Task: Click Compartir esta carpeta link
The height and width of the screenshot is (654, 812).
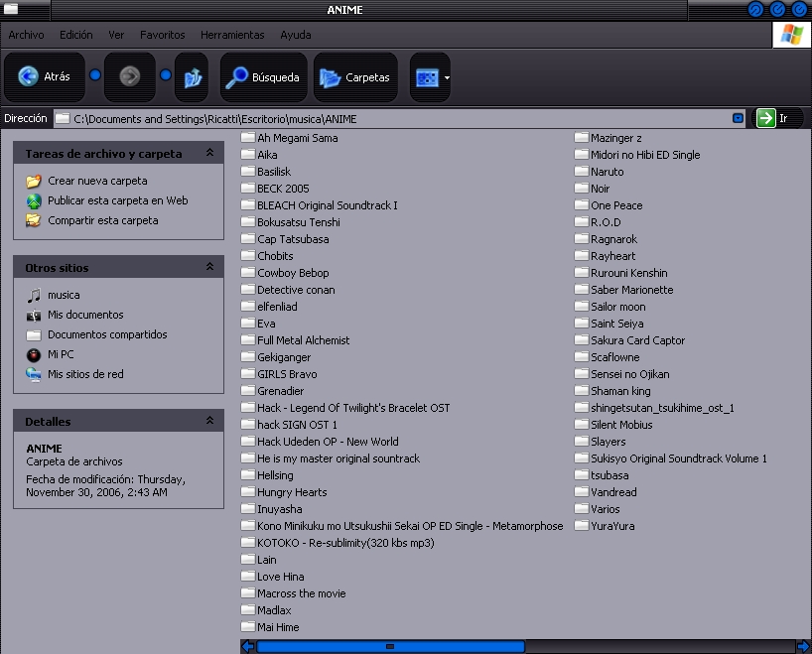Action: 103,220
